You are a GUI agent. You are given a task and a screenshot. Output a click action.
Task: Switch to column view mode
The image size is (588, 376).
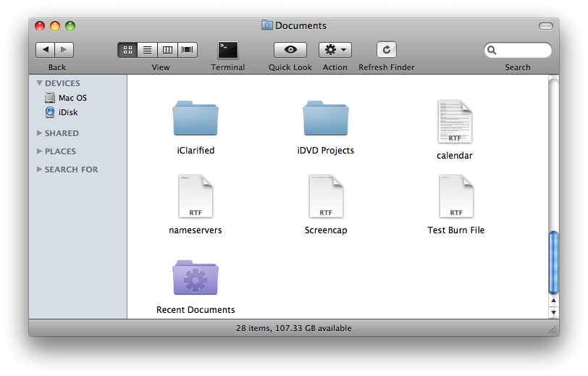pyautogui.click(x=168, y=50)
